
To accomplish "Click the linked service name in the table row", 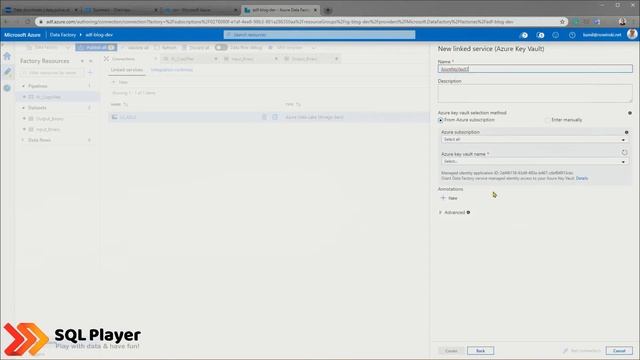I will 128,117.
